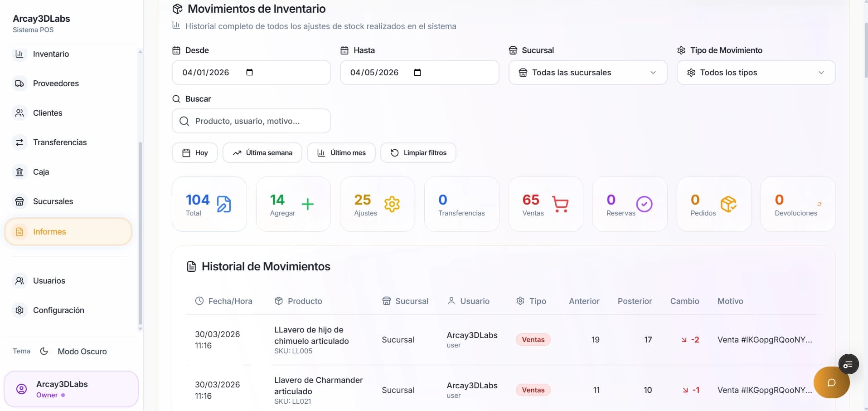This screenshot has height=411, width=868.
Task: Open the Todas las sucursales dropdown
Action: tap(588, 73)
